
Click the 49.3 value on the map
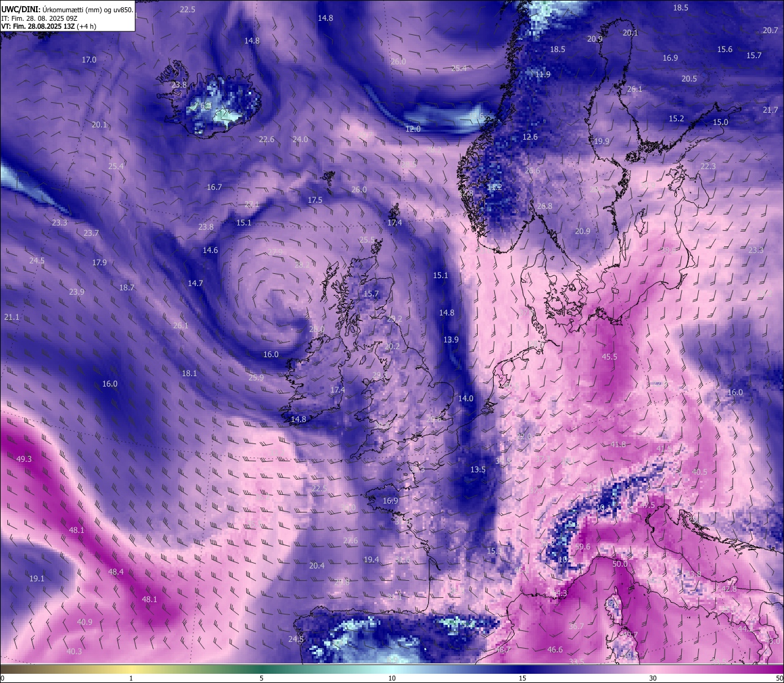click(24, 459)
